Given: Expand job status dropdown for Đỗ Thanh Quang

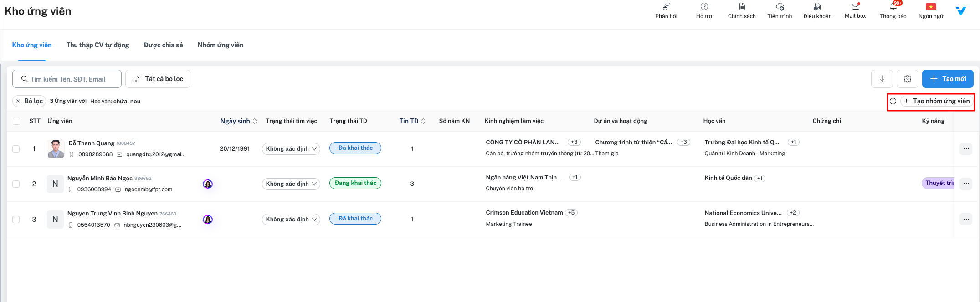Looking at the screenshot, I should pyautogui.click(x=291, y=149).
